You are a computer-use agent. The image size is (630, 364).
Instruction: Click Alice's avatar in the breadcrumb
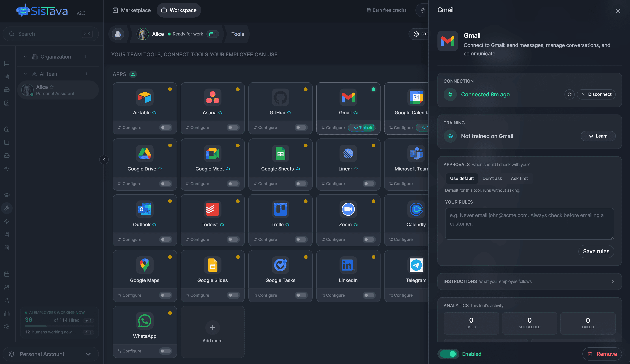tap(143, 34)
